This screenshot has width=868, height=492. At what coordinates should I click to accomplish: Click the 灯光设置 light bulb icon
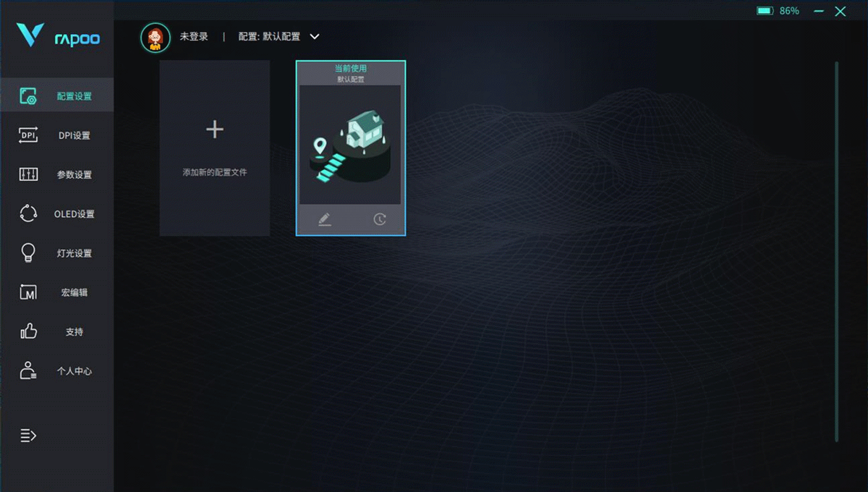(x=28, y=253)
